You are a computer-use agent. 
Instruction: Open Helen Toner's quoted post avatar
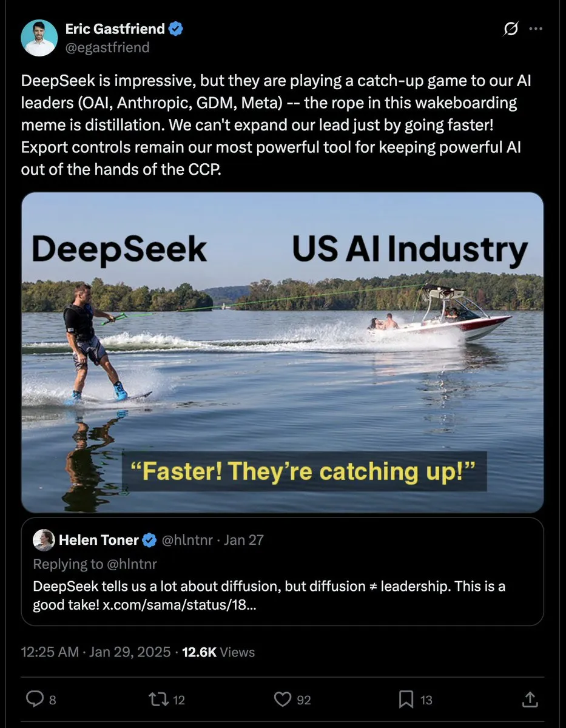point(43,540)
